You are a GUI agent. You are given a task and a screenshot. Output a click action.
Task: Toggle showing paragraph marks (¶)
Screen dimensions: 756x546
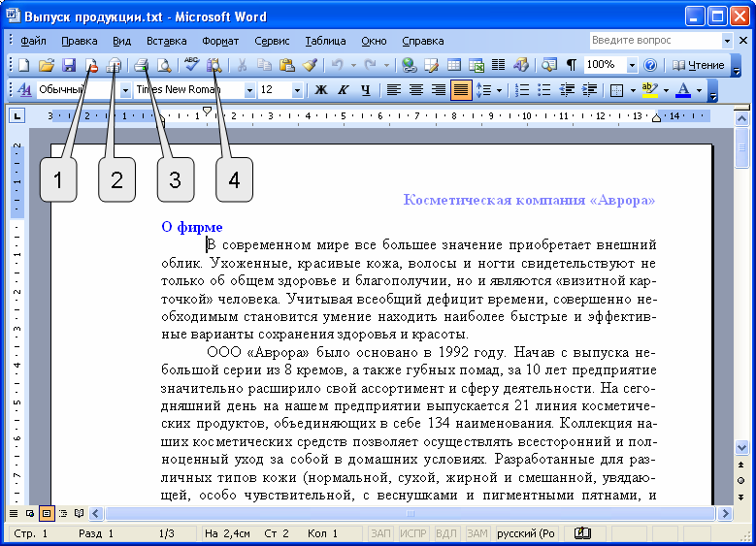pos(572,65)
